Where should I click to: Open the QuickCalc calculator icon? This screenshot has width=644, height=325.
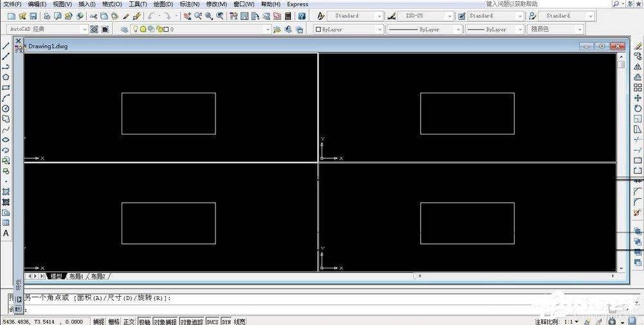click(x=288, y=16)
